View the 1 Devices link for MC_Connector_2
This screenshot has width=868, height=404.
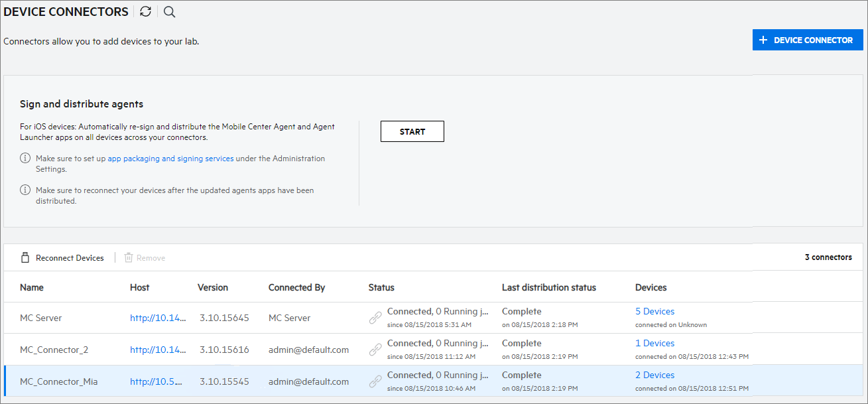tap(654, 343)
